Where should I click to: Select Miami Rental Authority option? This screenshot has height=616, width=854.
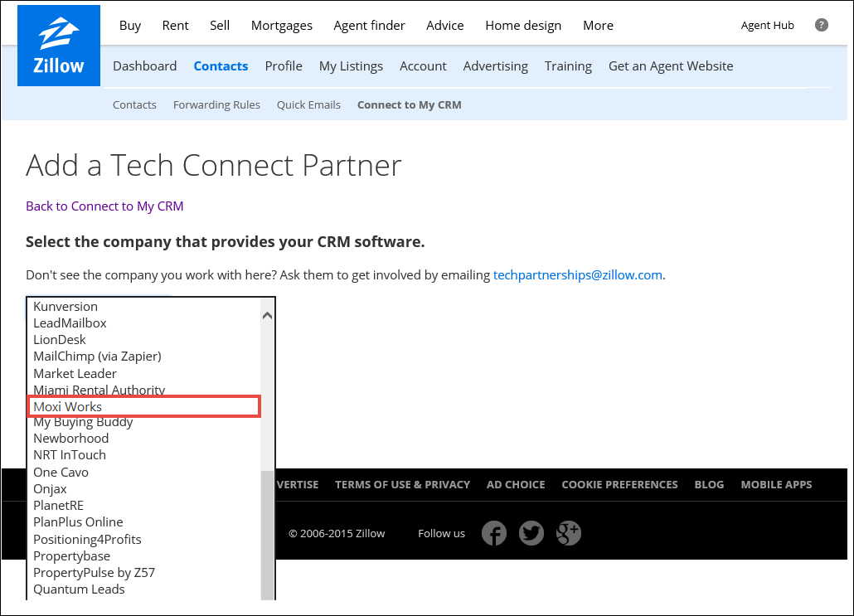click(x=144, y=389)
